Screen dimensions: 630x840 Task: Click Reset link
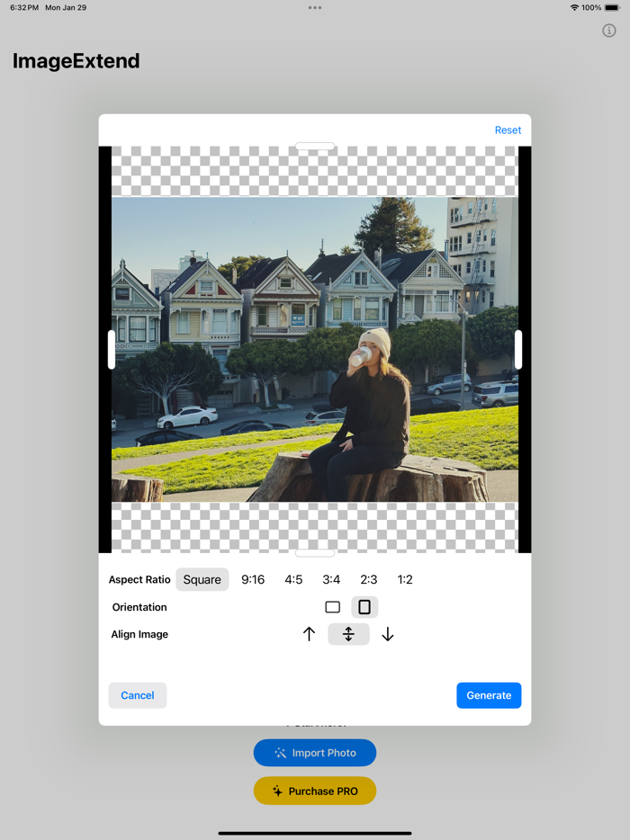click(x=508, y=130)
